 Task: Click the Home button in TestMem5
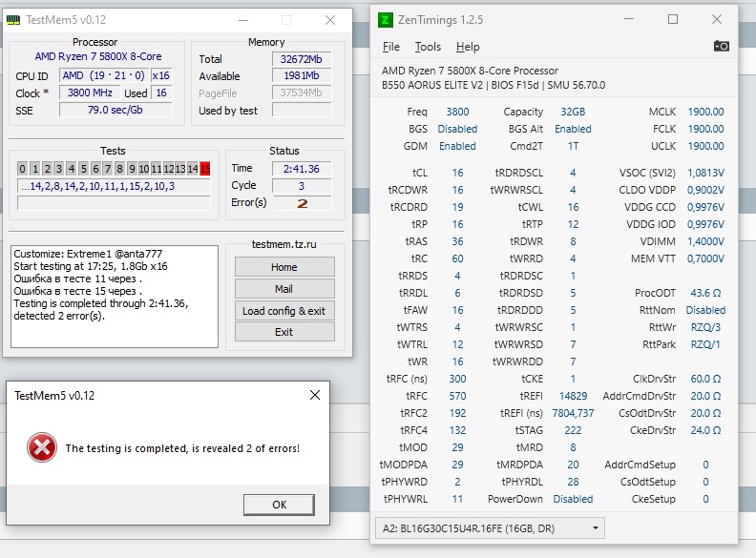pos(284,267)
